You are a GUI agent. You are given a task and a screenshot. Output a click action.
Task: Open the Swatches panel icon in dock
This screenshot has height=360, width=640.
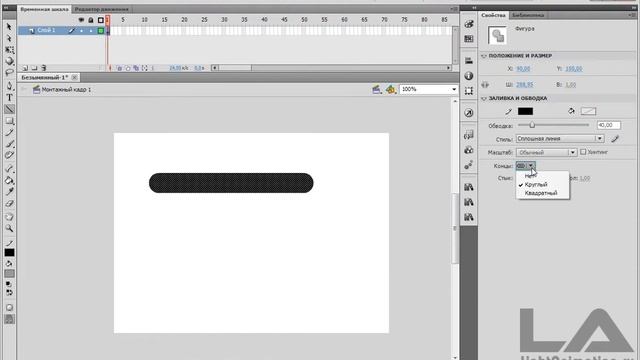[469, 39]
